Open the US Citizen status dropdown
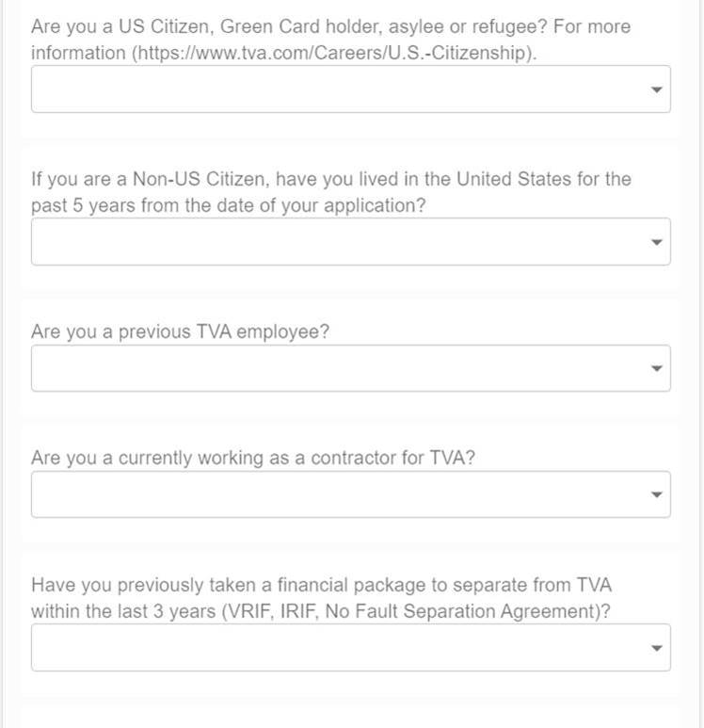704x728 pixels. 339,89
